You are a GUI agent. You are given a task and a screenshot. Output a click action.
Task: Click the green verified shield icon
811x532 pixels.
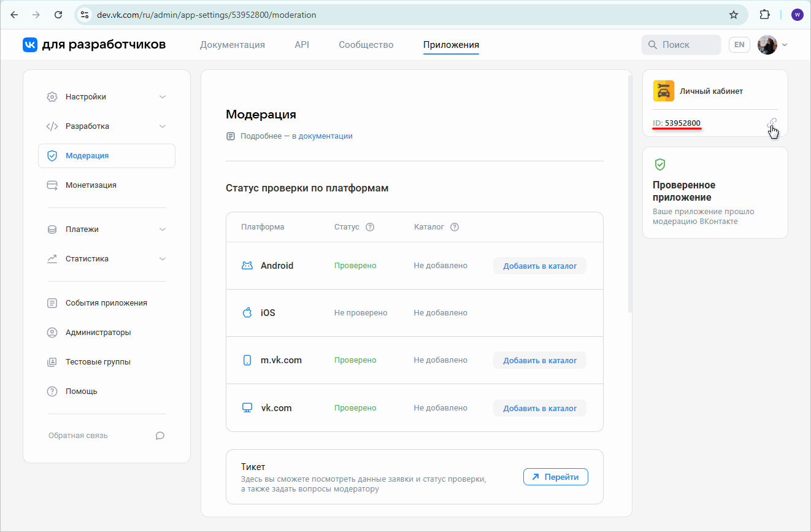tap(661, 164)
